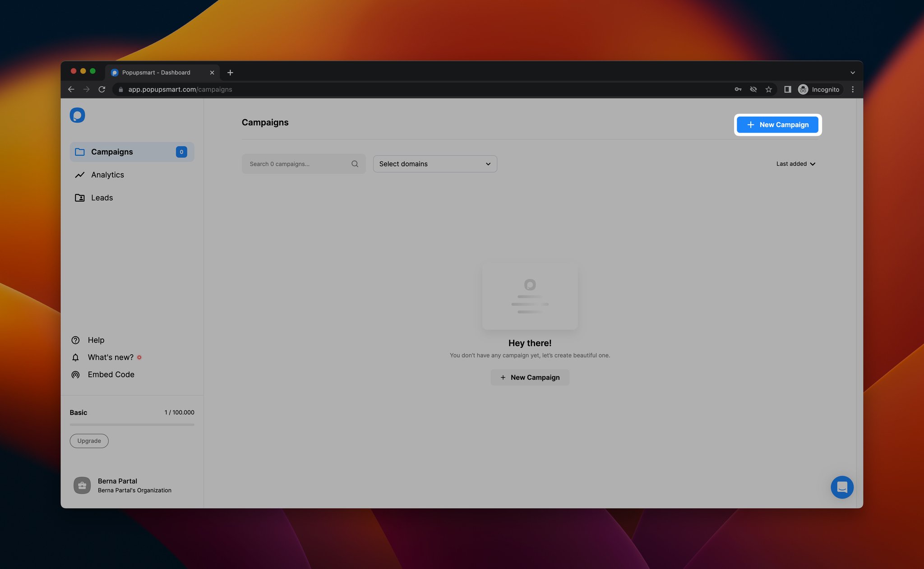The height and width of the screenshot is (569, 924).
Task: Click the incognito profile indicator
Action: (x=820, y=89)
